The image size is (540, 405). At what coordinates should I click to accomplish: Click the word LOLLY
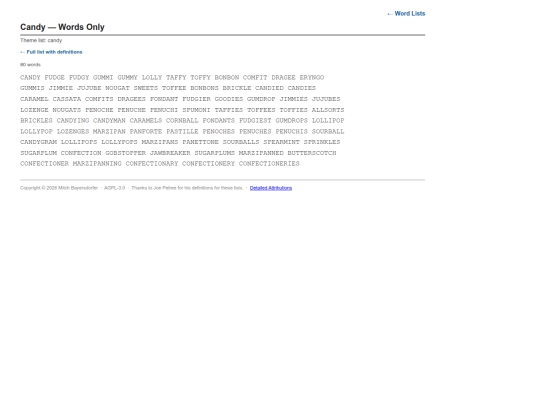(152, 77)
